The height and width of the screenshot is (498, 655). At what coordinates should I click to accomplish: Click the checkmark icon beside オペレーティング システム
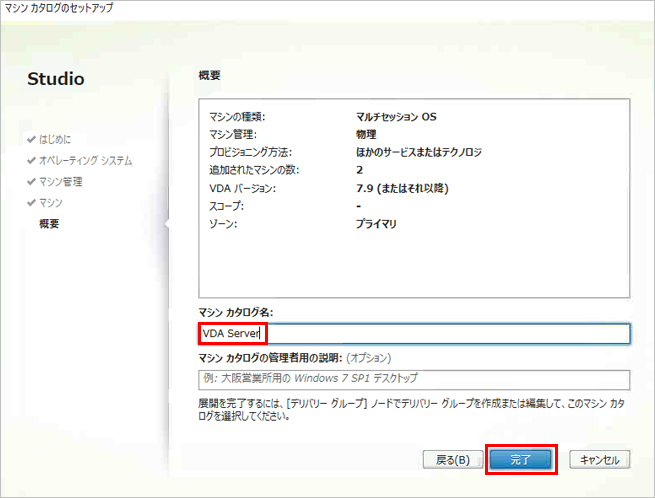[31, 160]
